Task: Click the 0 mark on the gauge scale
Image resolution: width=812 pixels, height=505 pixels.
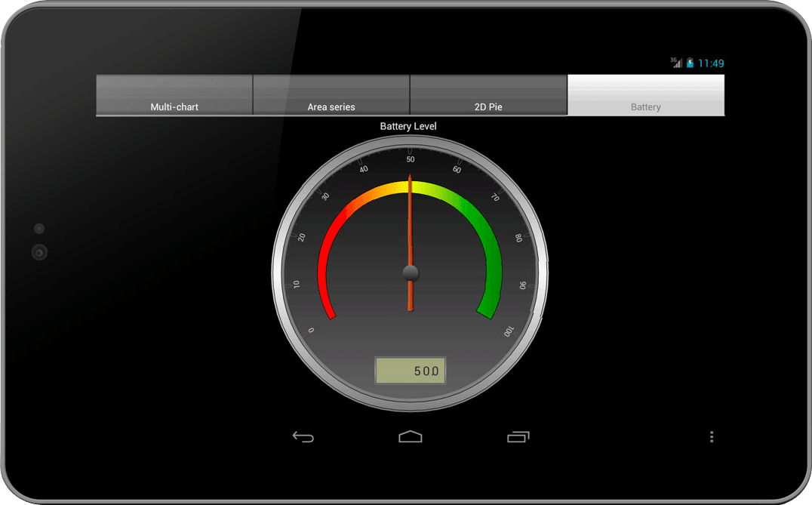Action: point(312,330)
